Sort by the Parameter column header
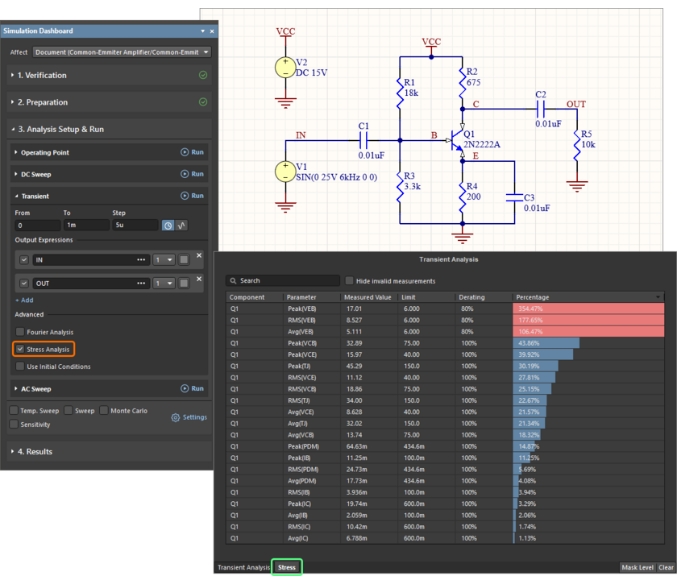The image size is (678, 577). pos(312,297)
